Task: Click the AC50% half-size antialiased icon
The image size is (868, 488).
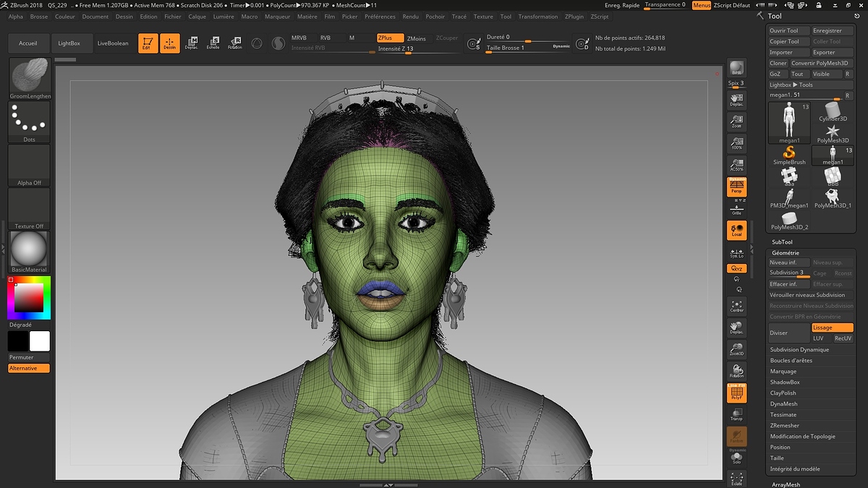Action: (x=736, y=165)
